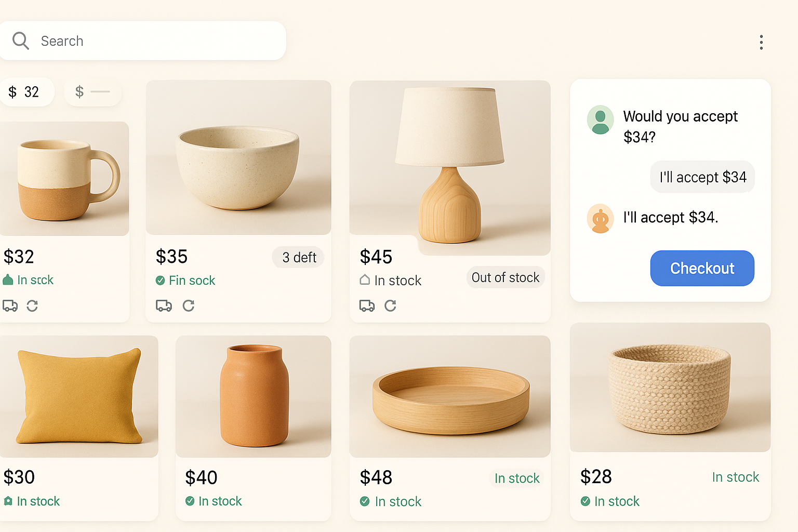This screenshot has height=532, width=798.
Task: Click refresh icon under $45 lamp
Action: [390, 305]
